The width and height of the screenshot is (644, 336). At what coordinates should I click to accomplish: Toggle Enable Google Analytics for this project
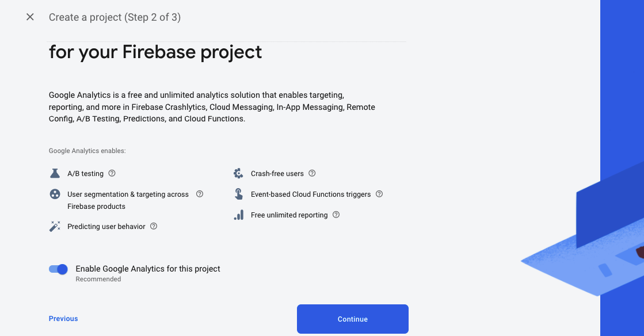pos(58,269)
